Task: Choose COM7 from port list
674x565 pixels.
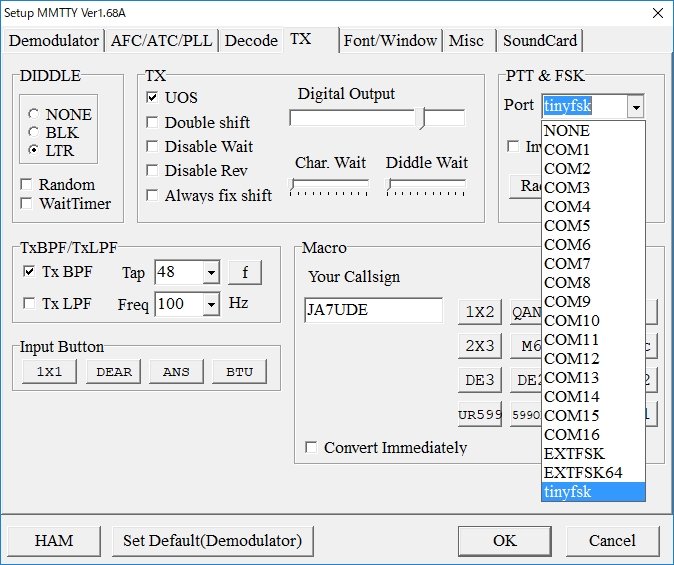Action: click(x=593, y=263)
